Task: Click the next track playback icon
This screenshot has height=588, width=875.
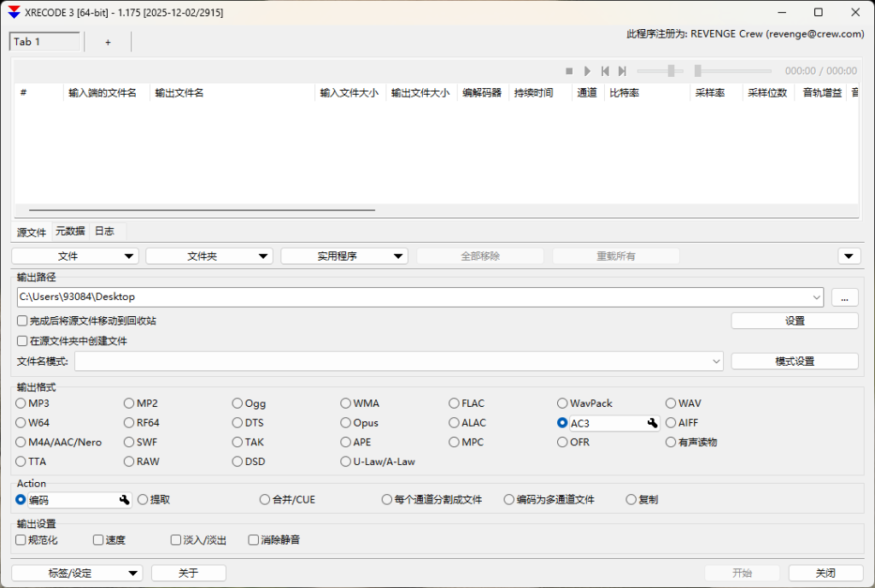Action: pos(624,70)
